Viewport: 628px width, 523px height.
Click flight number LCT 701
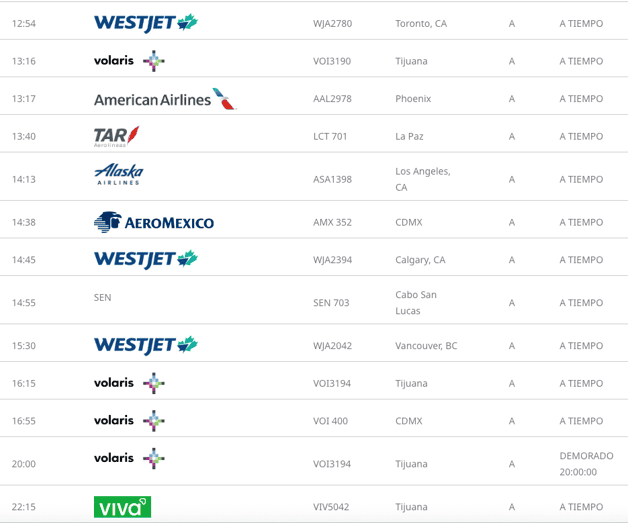[330, 136]
